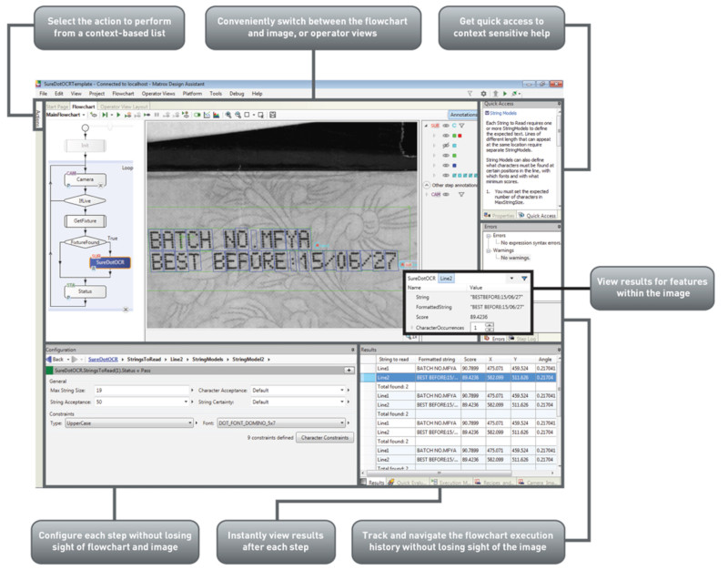This screenshot has height=570, width=728.
Task: Open the Character Acceptance dropdown
Action: pos(342,391)
